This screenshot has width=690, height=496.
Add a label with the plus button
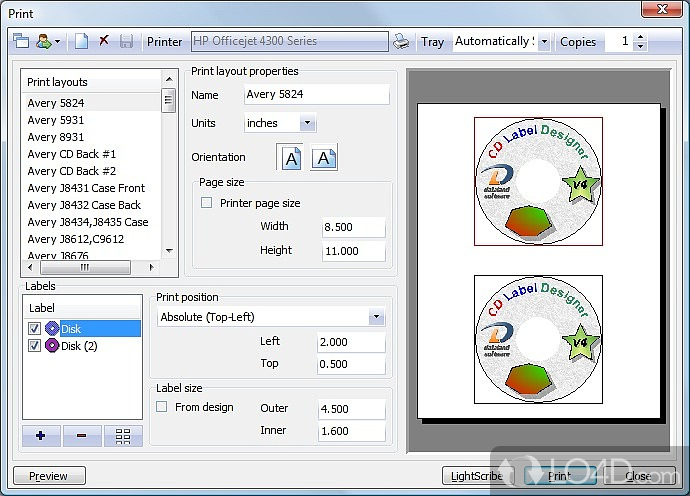41,436
